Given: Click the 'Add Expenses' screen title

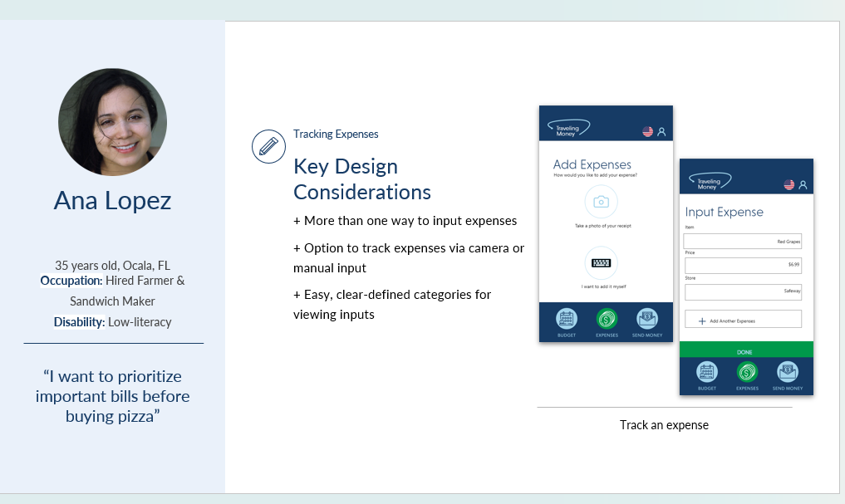Looking at the screenshot, I should tap(592, 164).
